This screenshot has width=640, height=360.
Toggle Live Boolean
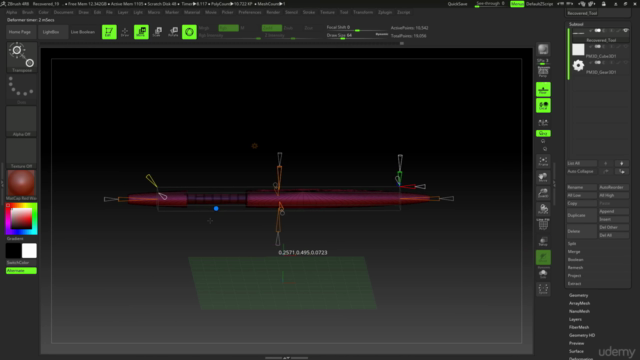[82, 32]
